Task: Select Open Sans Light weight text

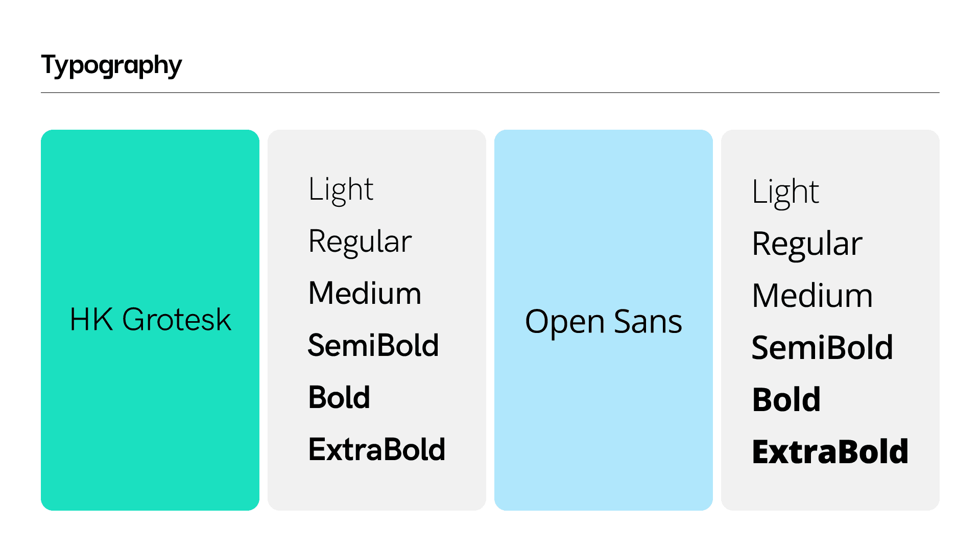Action: pyautogui.click(x=785, y=193)
